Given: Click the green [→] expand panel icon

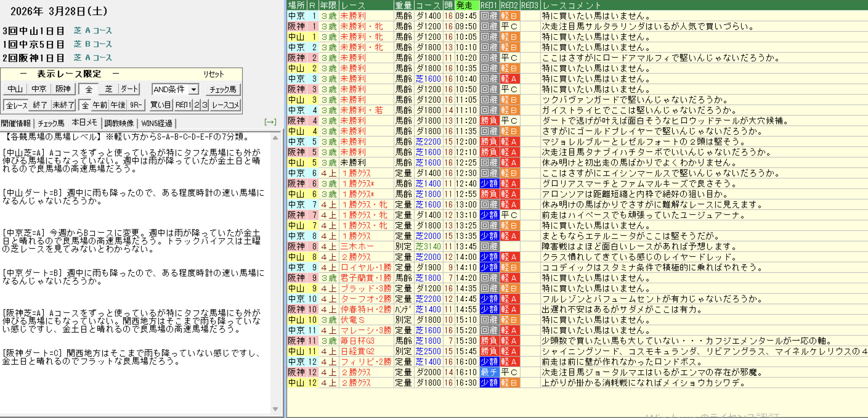Looking at the screenshot, I should (270, 122).
